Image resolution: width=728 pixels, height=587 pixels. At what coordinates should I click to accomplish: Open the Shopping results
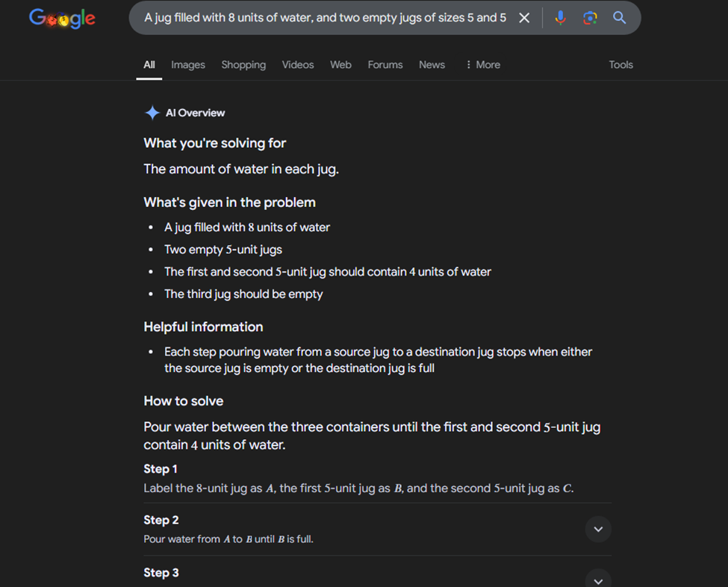[x=243, y=65]
